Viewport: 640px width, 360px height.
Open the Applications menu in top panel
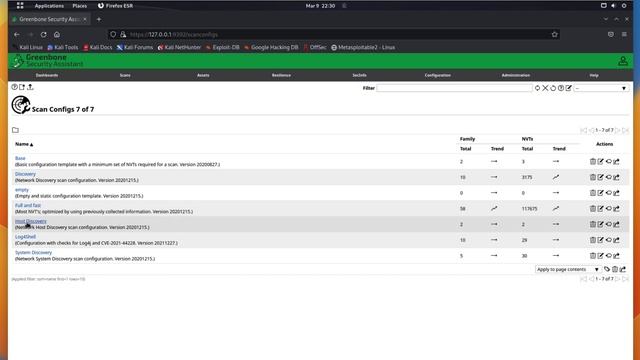click(49, 6)
